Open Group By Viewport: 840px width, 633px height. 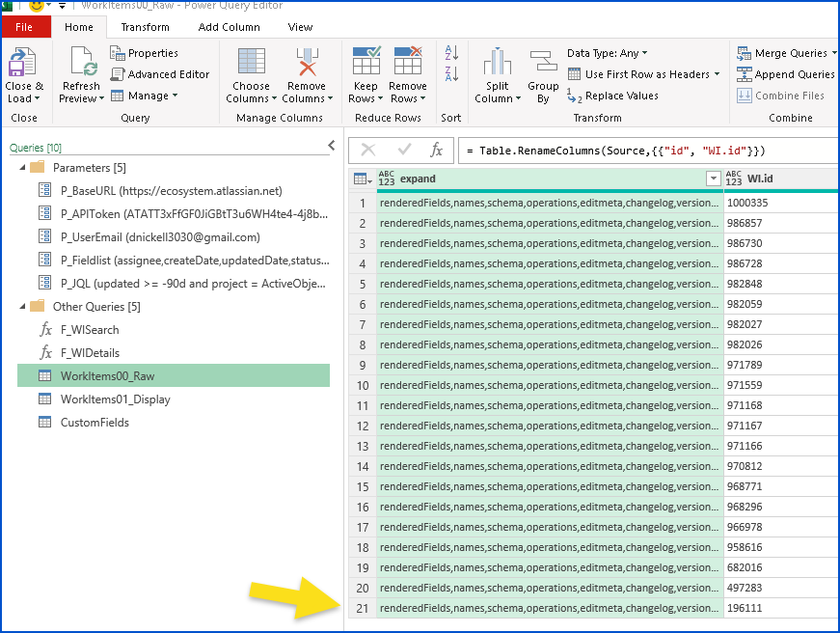[x=543, y=72]
